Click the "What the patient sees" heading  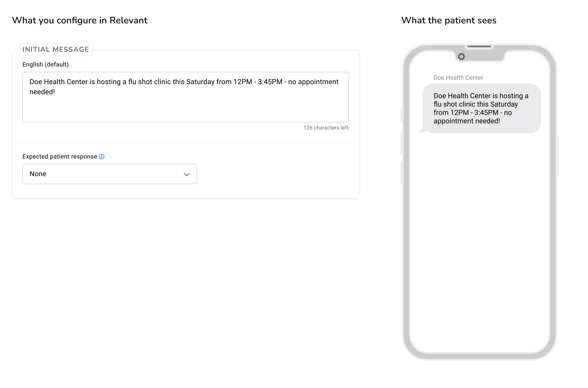click(x=449, y=20)
